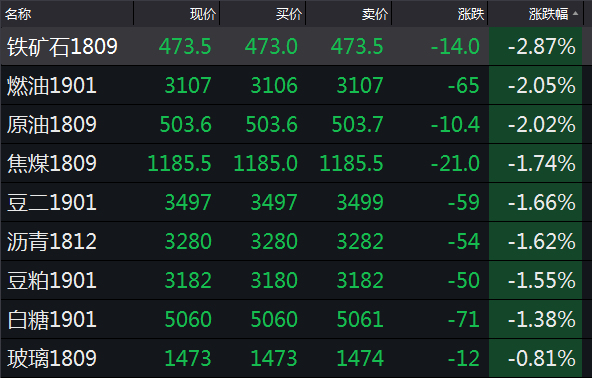The width and height of the screenshot is (592, 378).
Task: Choose the 豆二1901 contract row
Action: (296, 202)
